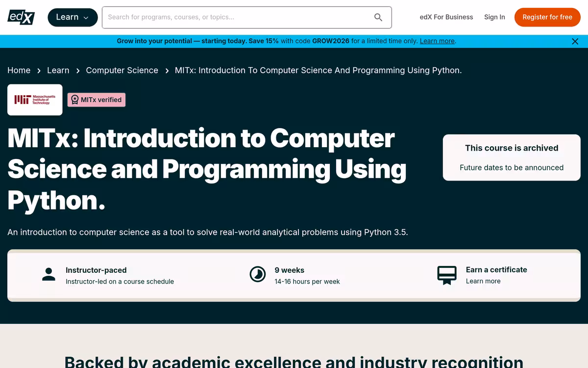Click the Instructor-paced person icon
This screenshot has width=588, height=368.
coord(49,274)
